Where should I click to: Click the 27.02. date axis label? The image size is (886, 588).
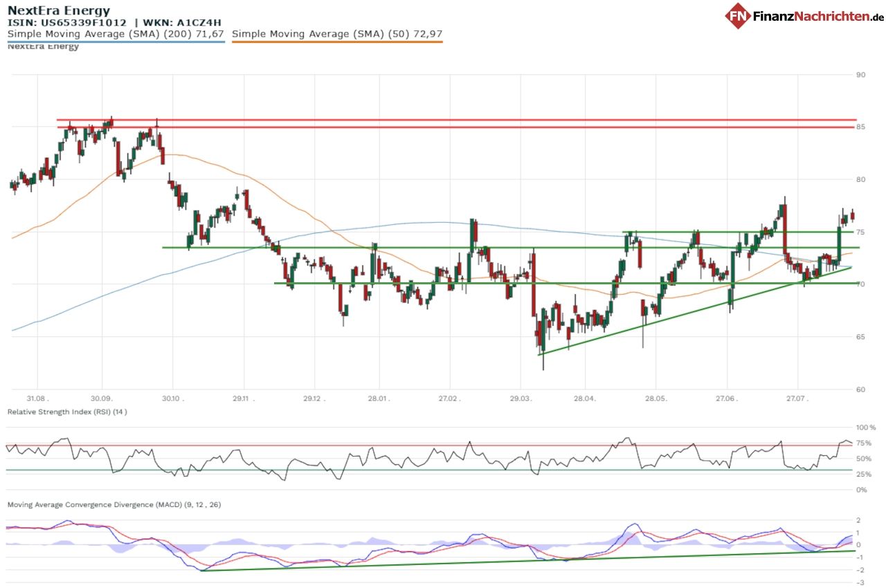click(450, 399)
